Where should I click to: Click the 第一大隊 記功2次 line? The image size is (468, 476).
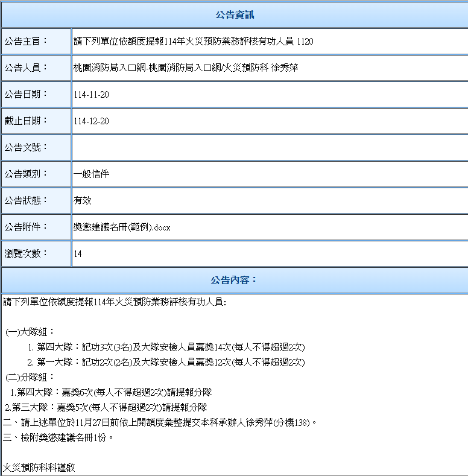click(x=166, y=362)
